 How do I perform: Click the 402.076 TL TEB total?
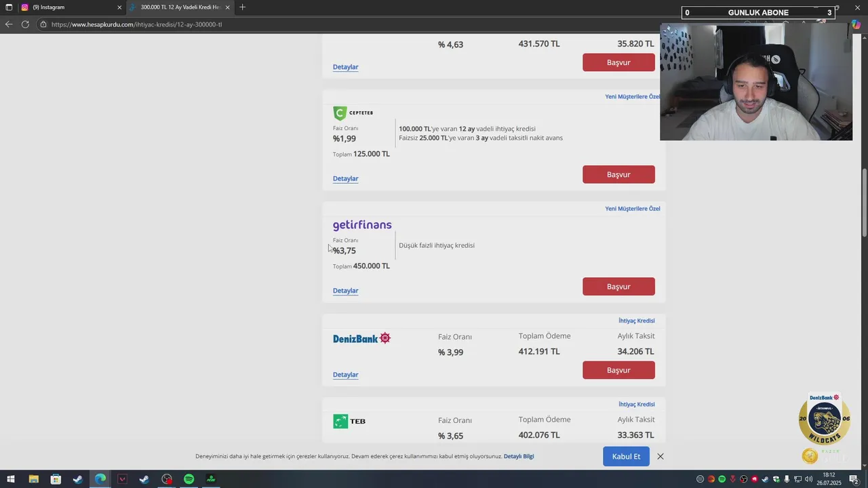[539, 435]
